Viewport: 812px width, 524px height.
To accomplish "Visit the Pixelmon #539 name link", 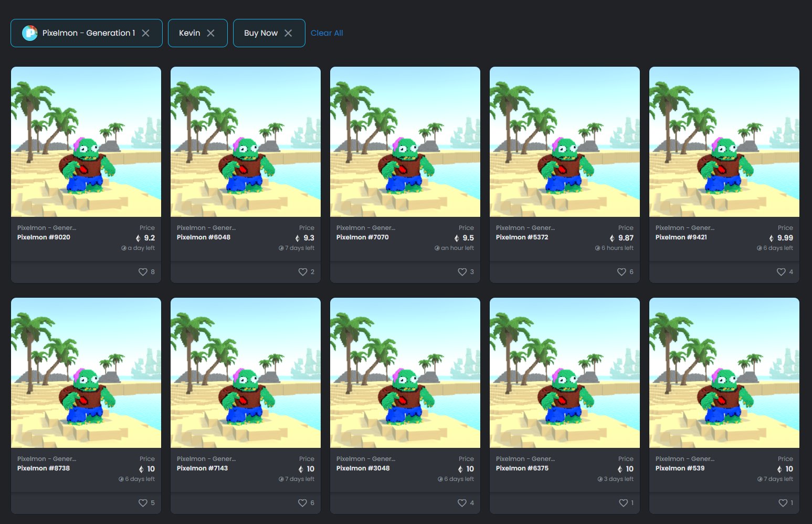I will pos(680,468).
